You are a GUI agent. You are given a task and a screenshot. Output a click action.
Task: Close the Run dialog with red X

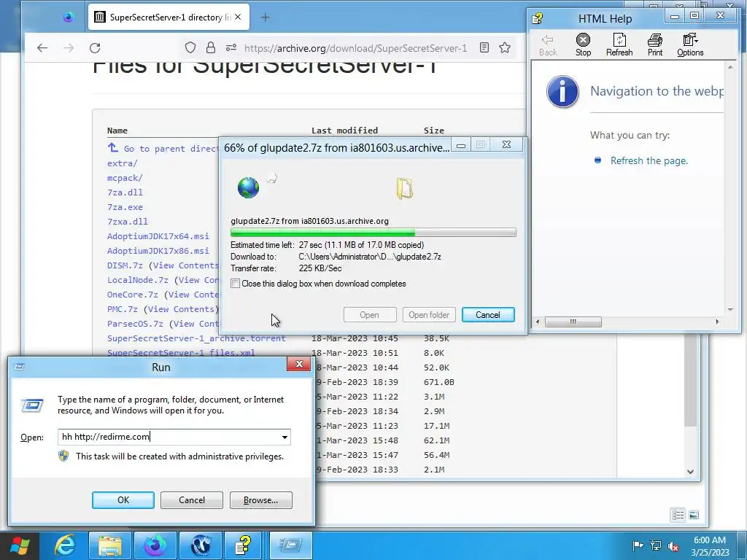point(298,365)
